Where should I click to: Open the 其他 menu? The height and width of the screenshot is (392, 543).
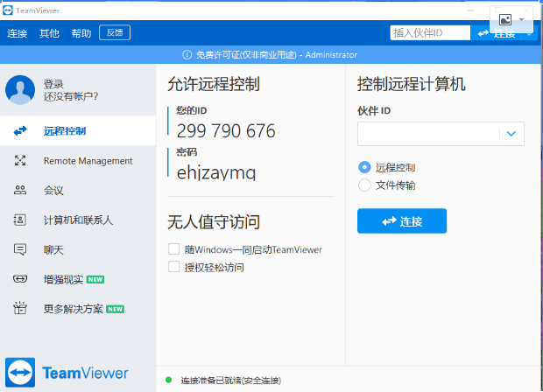[x=49, y=33]
